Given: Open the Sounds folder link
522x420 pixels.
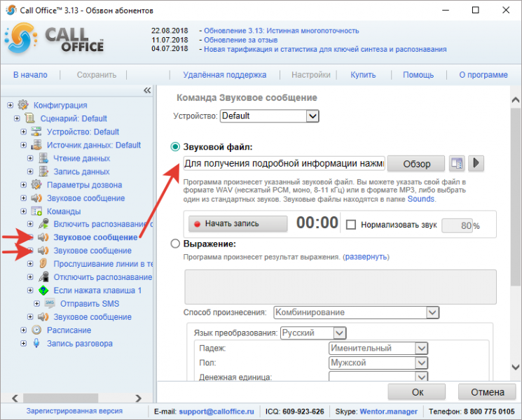Looking at the screenshot, I should pos(421,199).
